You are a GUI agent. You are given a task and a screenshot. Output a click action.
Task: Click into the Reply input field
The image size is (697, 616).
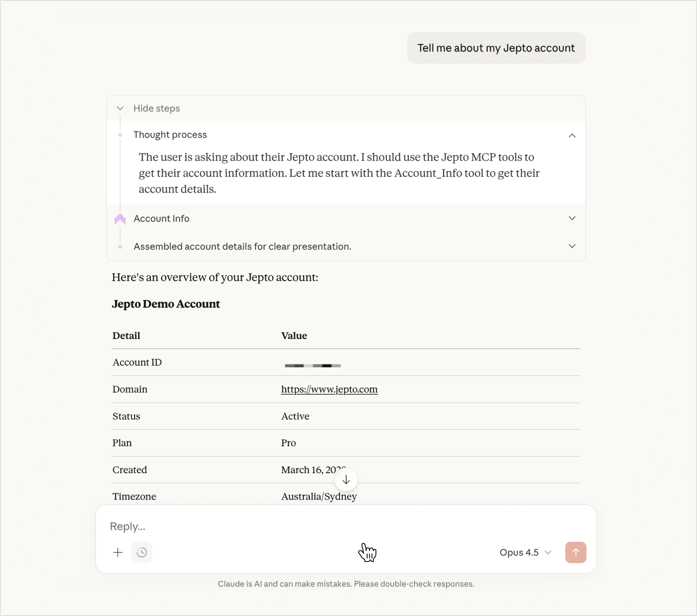[346, 526]
